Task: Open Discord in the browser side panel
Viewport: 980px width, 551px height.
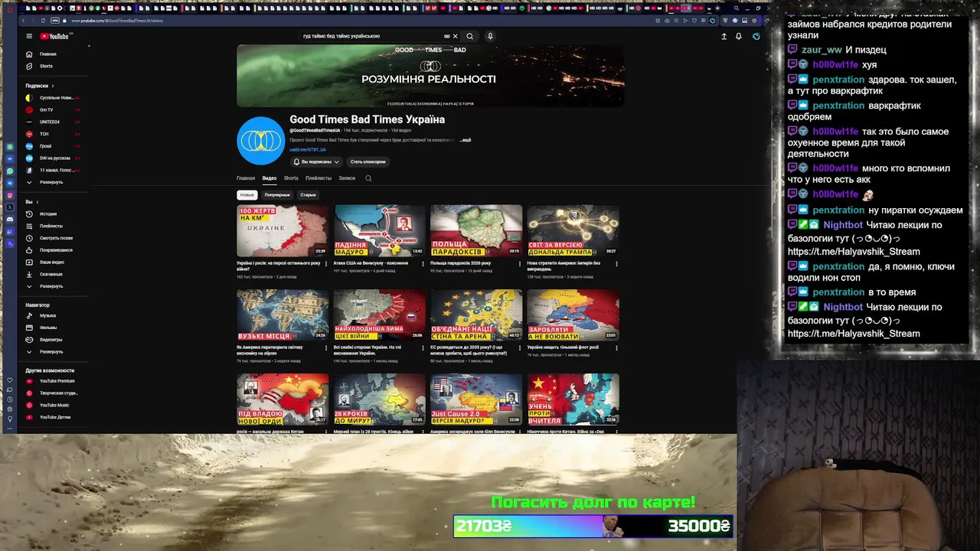Action: coord(10,219)
